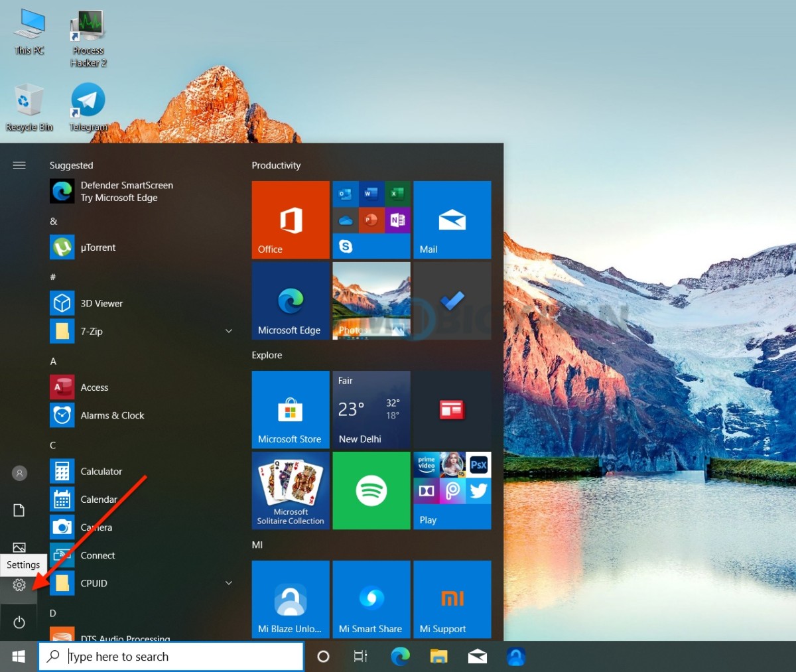The height and width of the screenshot is (672, 796).
Task: Open Alarms & Clock
Action: (112, 415)
